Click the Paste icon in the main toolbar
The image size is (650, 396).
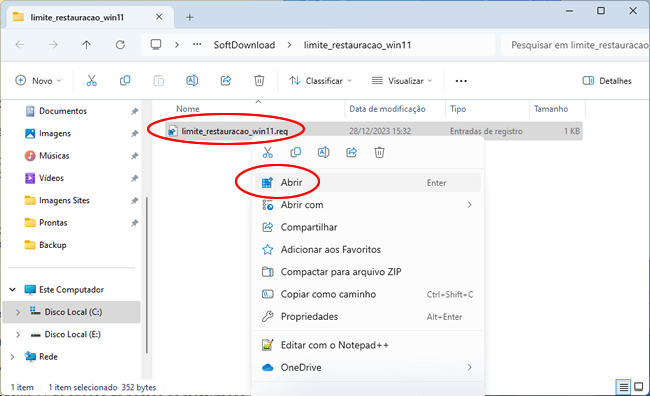158,80
